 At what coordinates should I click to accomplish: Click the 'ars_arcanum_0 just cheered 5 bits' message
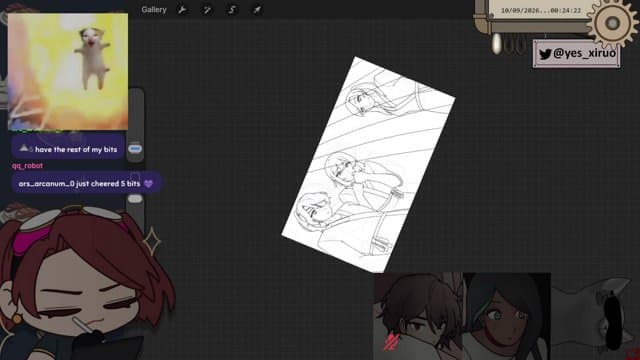(x=87, y=183)
